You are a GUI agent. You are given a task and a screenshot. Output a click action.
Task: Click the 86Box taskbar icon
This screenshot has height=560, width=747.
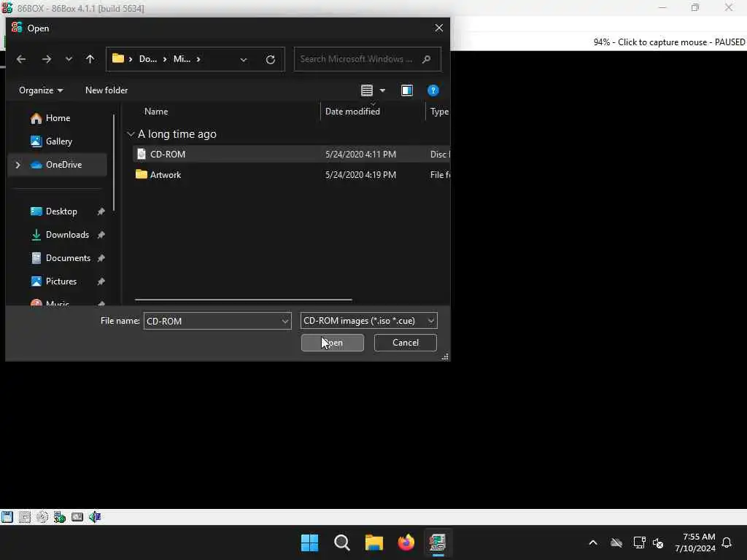pyautogui.click(x=438, y=542)
